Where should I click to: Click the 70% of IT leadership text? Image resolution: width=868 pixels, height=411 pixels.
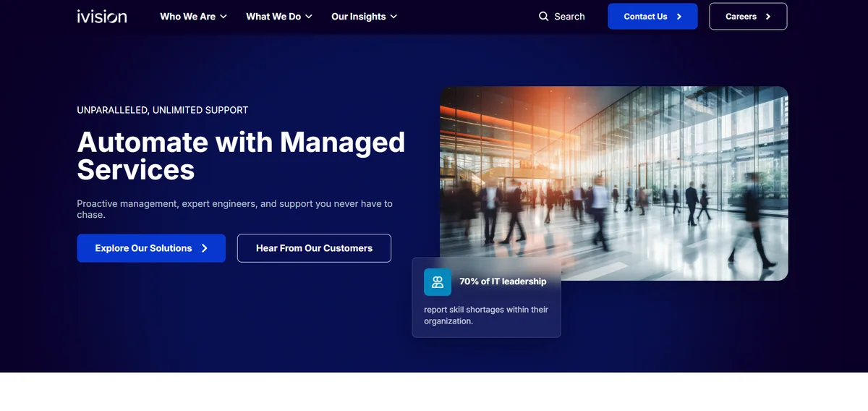(x=503, y=281)
